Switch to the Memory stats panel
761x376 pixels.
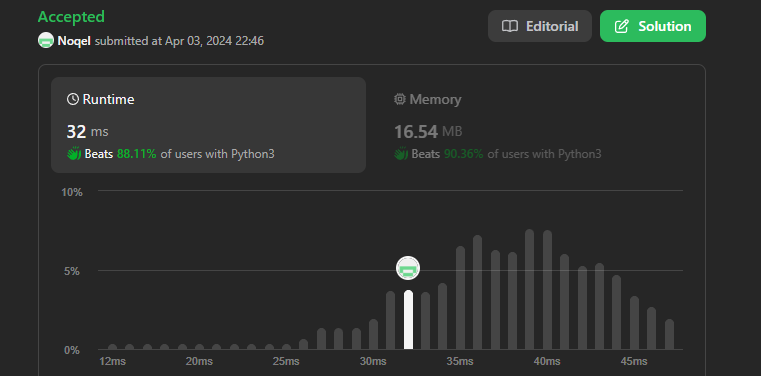pyautogui.click(x=535, y=125)
